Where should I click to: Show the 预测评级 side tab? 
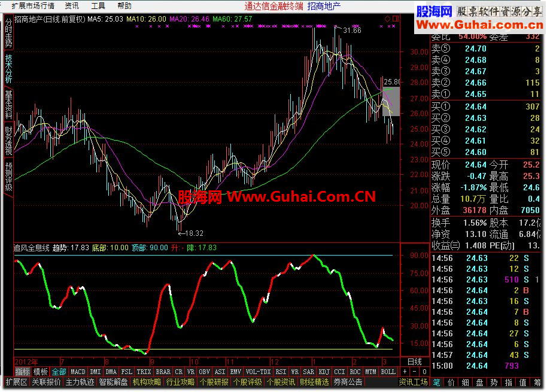click(x=9, y=177)
